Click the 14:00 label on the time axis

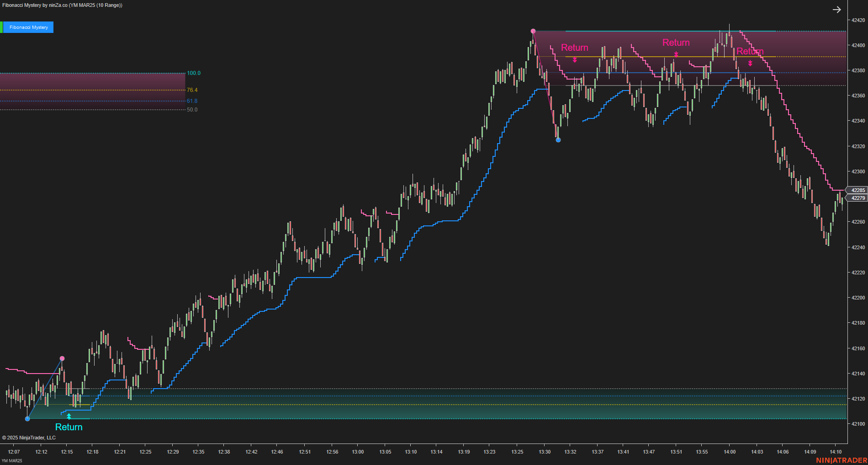pyautogui.click(x=730, y=452)
